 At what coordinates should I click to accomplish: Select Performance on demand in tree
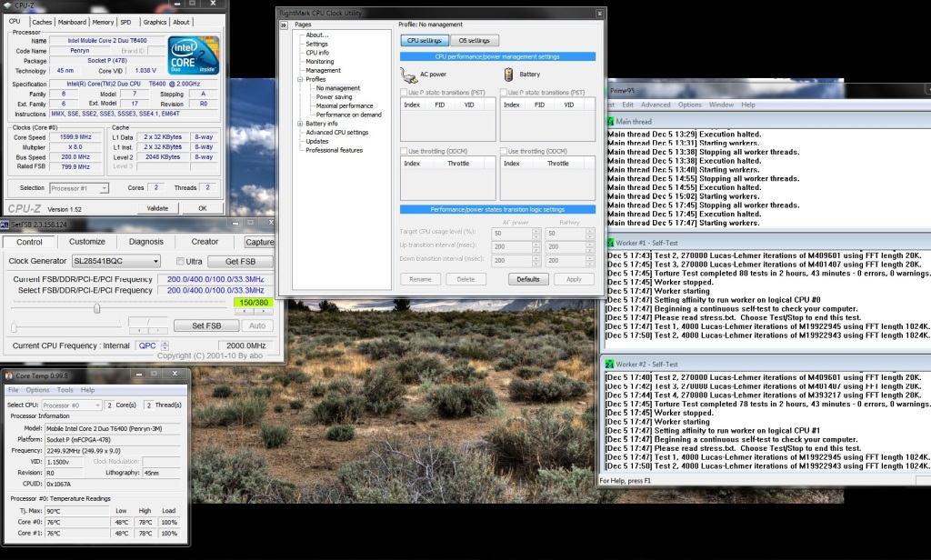tap(348, 115)
